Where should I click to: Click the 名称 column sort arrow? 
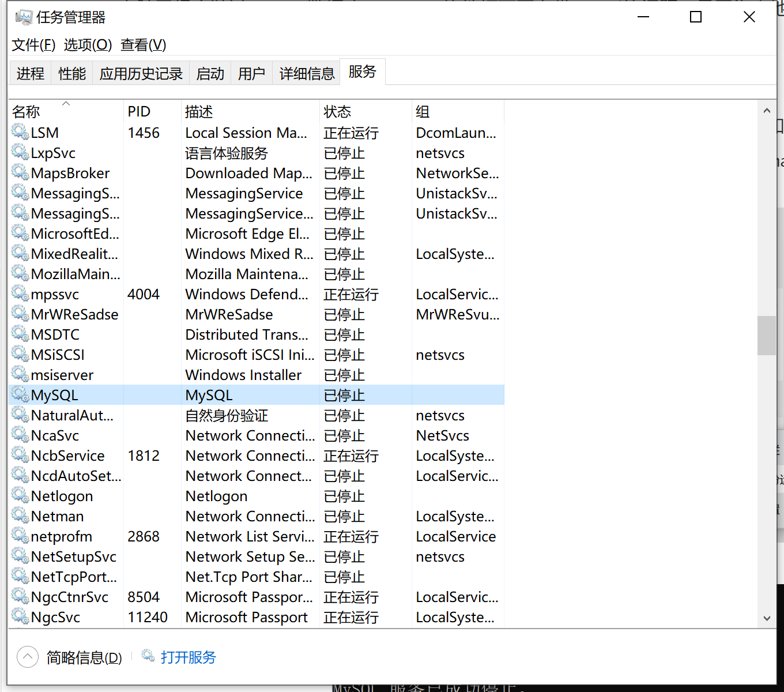click(66, 104)
